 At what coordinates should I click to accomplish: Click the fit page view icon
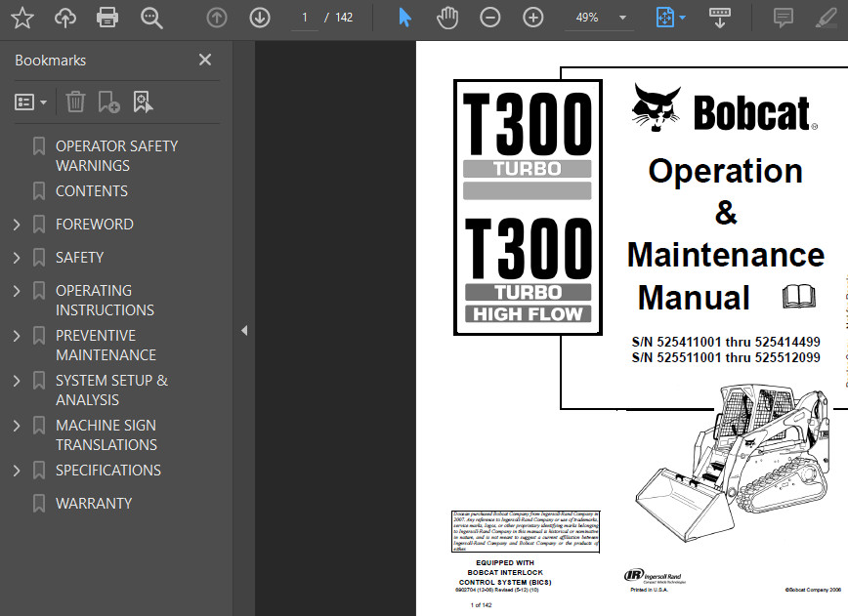point(664,18)
